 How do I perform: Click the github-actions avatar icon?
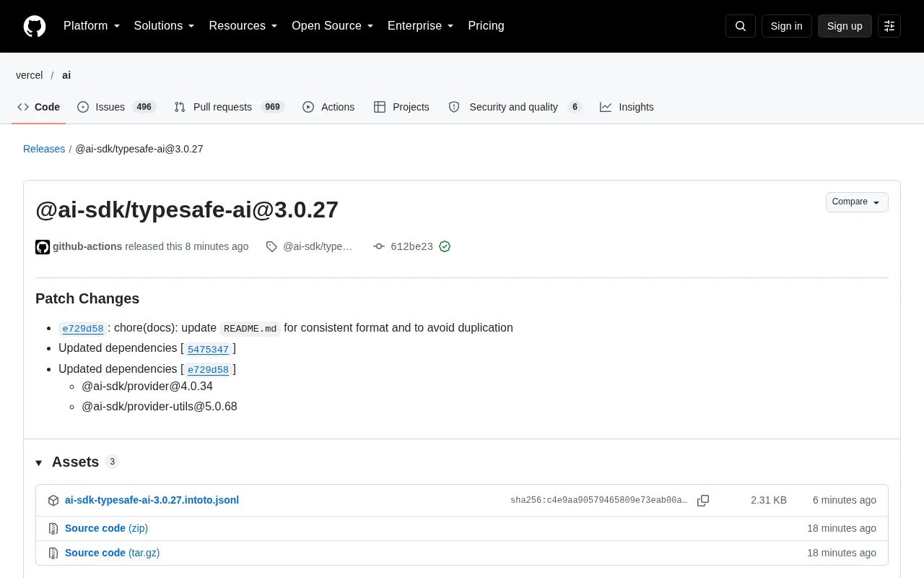tap(43, 247)
